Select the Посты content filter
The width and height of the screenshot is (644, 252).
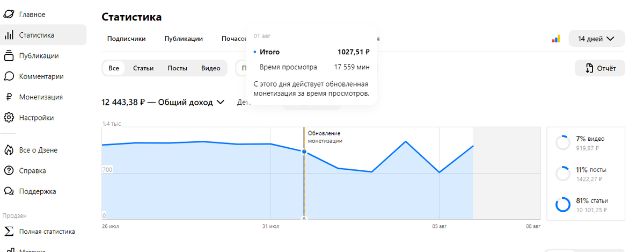pyautogui.click(x=177, y=68)
